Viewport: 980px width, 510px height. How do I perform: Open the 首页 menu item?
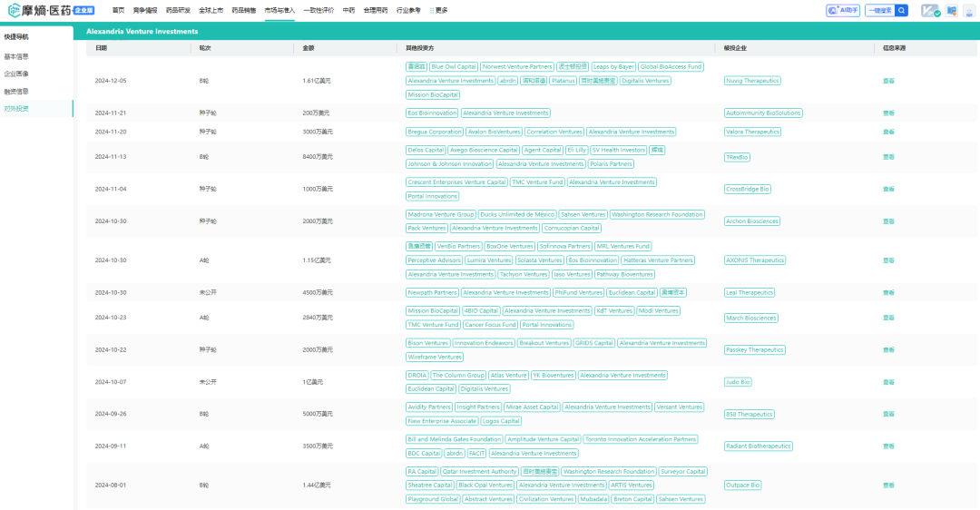pos(118,11)
